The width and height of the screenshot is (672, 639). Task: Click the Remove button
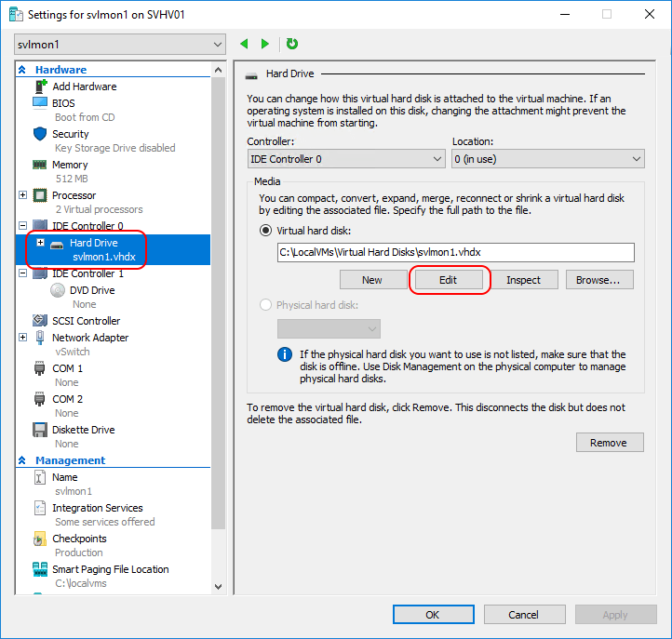pyautogui.click(x=610, y=443)
